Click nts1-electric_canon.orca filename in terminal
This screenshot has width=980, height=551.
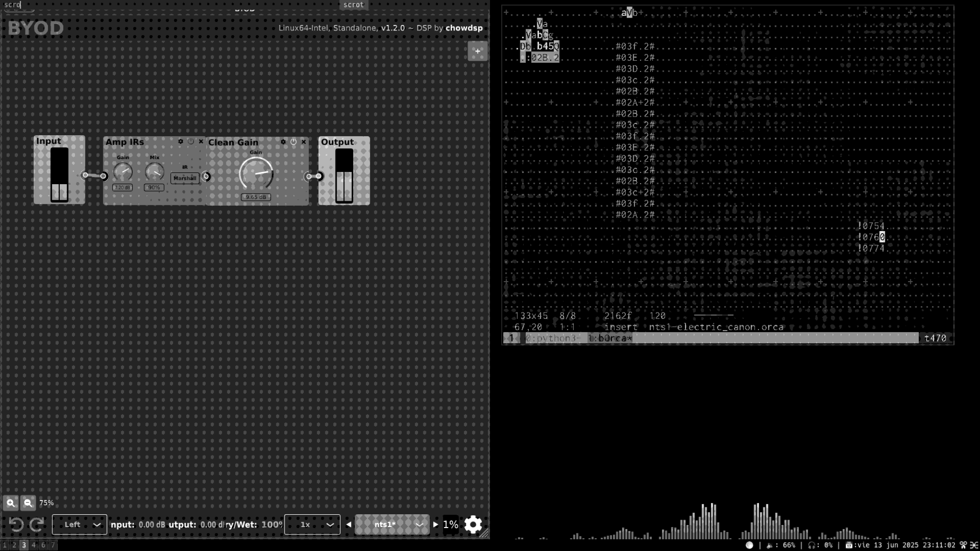tap(716, 327)
